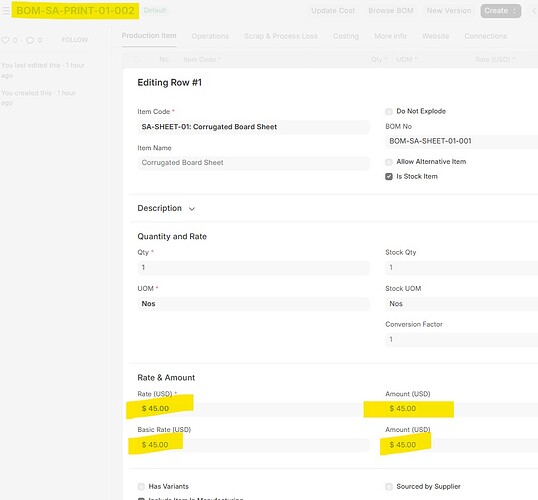The image size is (538, 500).
Task: Switch to the Operations tab
Action: coord(210,36)
